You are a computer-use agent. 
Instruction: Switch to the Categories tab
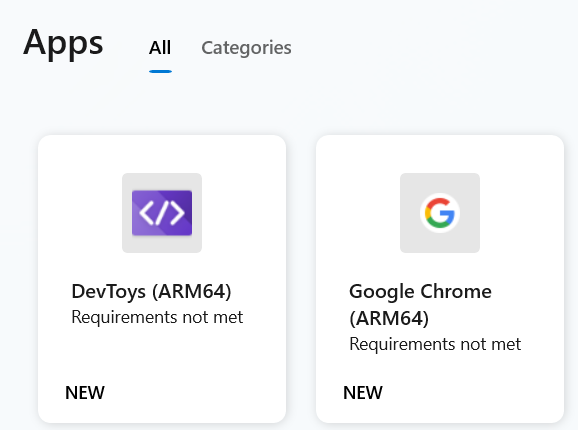coord(246,48)
